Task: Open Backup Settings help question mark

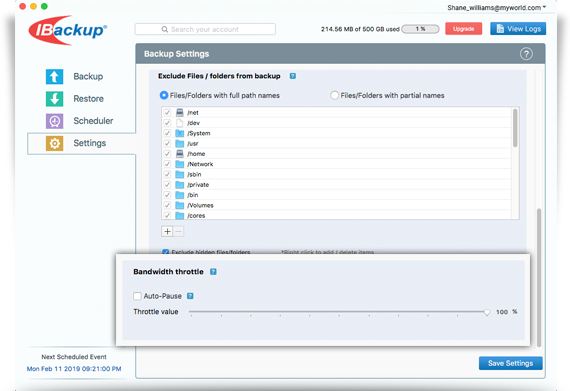Action: (526, 54)
